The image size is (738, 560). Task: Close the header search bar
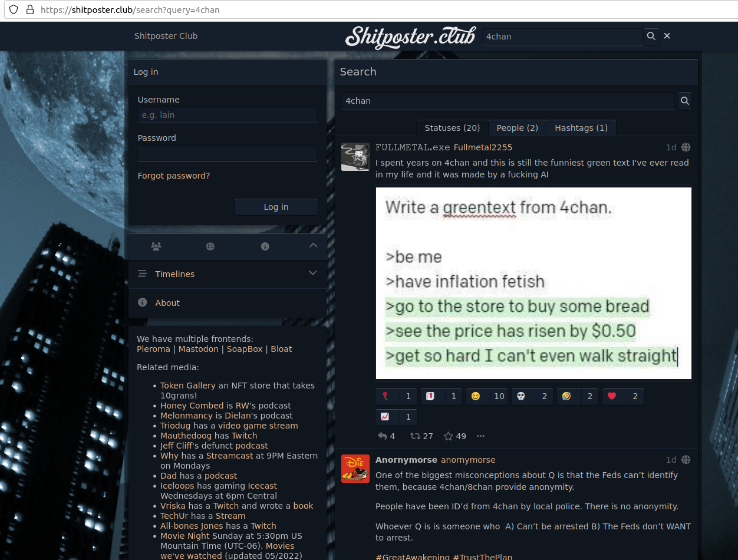[x=667, y=36]
